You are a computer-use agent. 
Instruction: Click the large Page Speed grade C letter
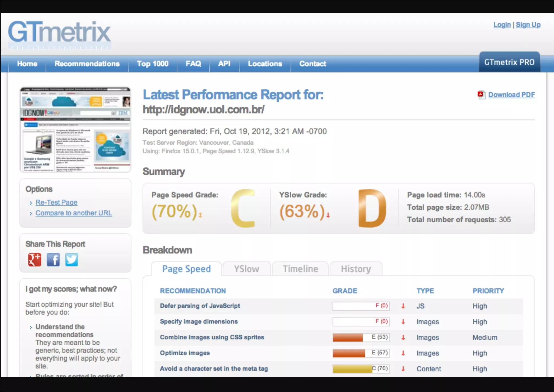(243, 208)
